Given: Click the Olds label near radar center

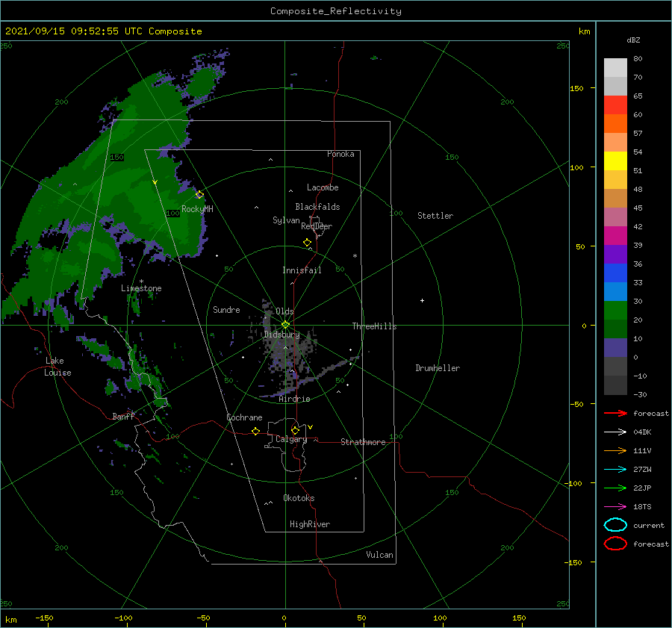Looking at the screenshot, I should click(284, 311).
